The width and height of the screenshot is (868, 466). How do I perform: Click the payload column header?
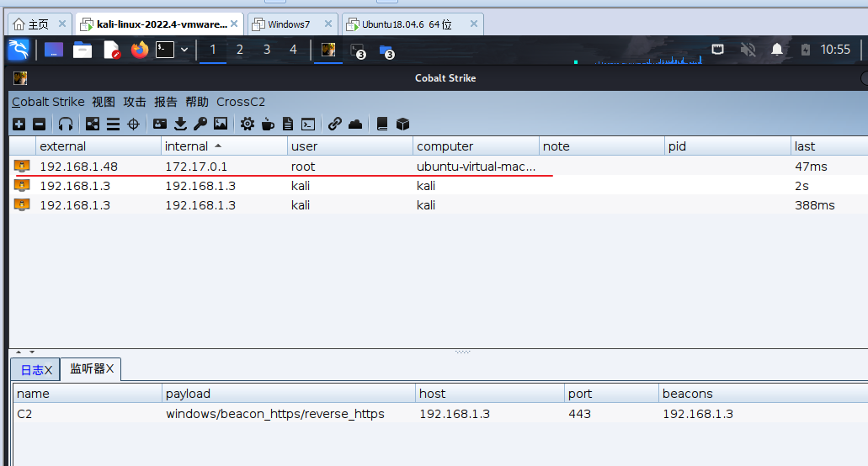pyautogui.click(x=289, y=394)
